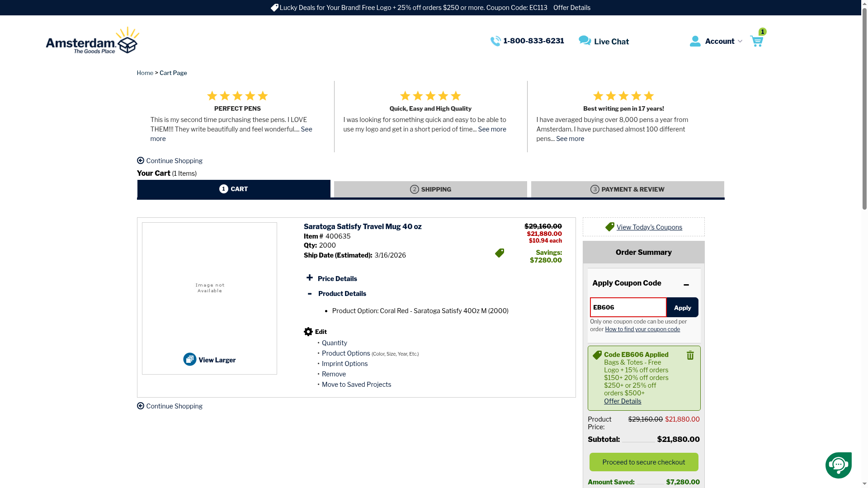Click Proceed to secure checkout

click(x=644, y=462)
